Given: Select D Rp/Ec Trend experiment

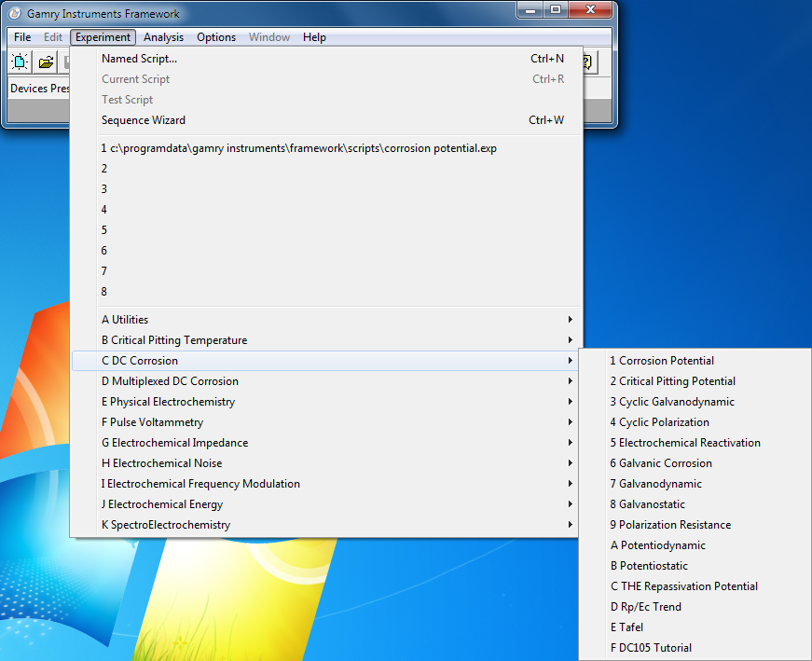Looking at the screenshot, I should pyautogui.click(x=695, y=607).
